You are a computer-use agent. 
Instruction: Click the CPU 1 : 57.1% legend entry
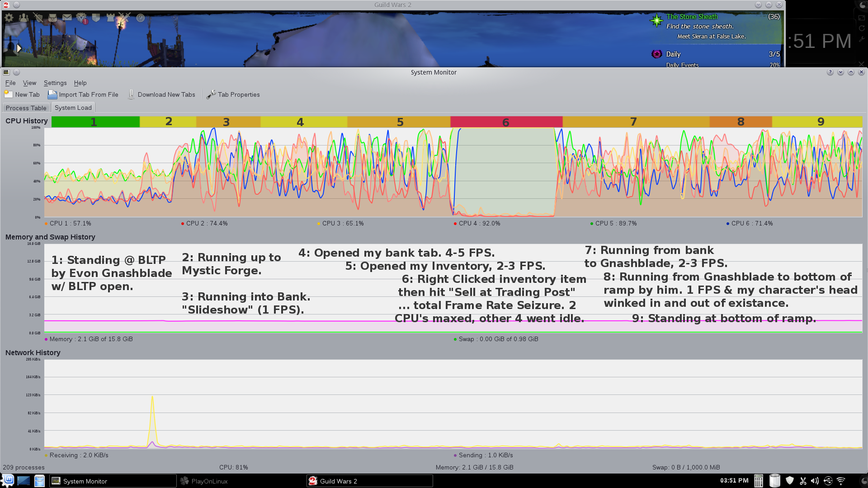pos(68,224)
